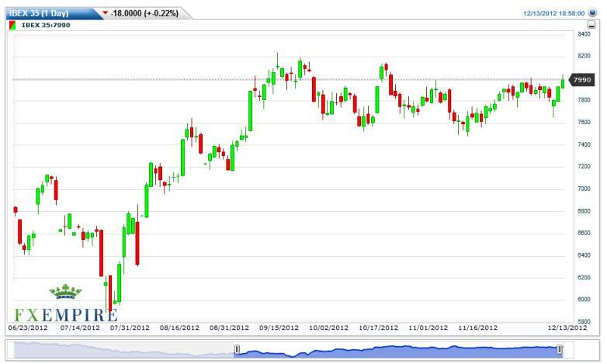Click the highlighted blue region in navigator
The image size is (607, 364).
click(x=396, y=350)
